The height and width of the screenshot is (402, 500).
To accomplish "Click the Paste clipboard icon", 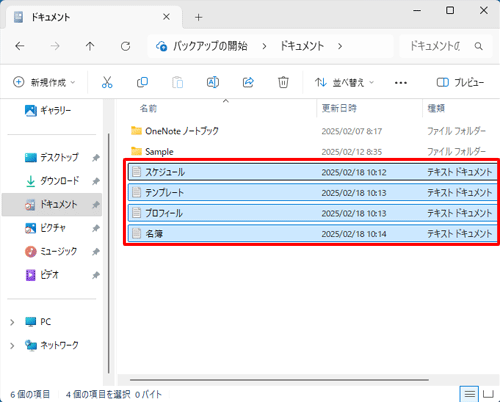I will click(x=177, y=82).
